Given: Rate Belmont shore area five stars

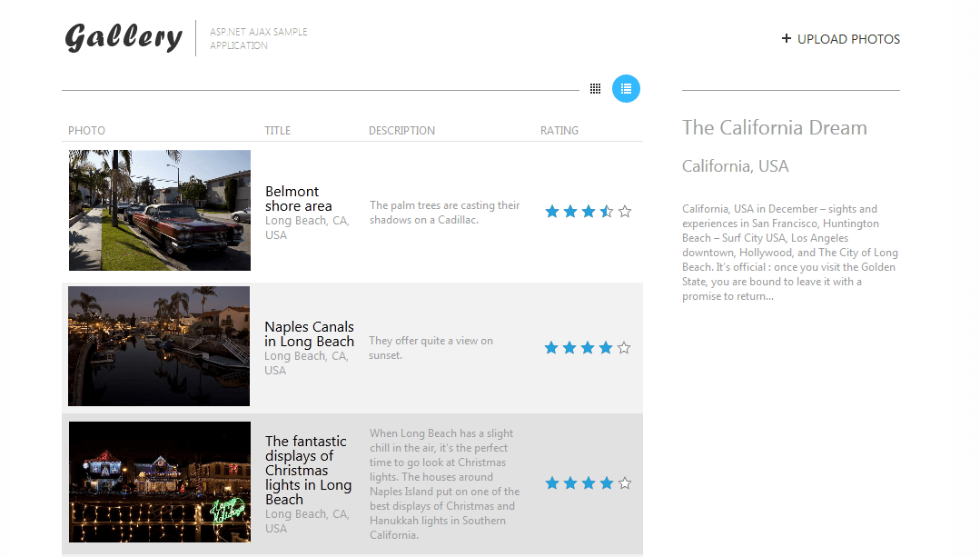Looking at the screenshot, I should point(625,212).
